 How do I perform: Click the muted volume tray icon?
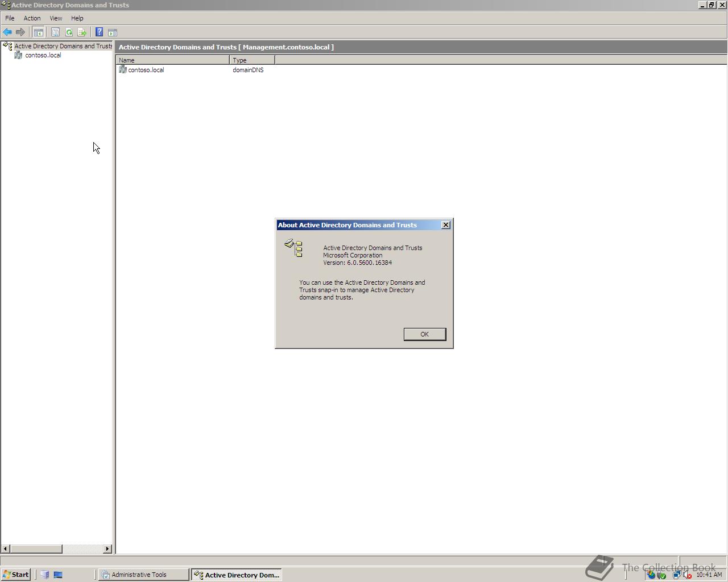point(687,575)
